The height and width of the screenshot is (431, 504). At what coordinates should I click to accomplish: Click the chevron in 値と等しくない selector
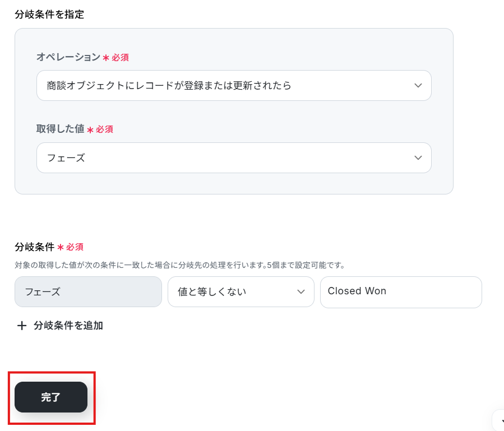tap(301, 291)
